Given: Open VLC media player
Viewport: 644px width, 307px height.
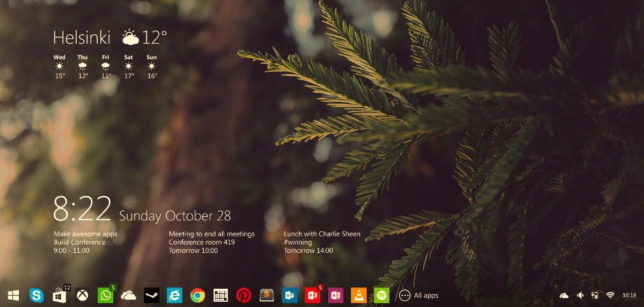Looking at the screenshot, I should [x=358, y=295].
